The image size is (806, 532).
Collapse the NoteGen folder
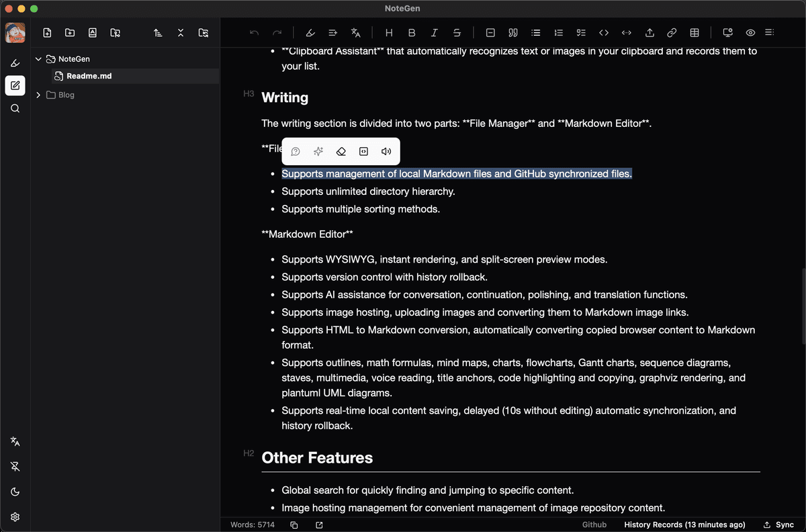tap(38, 58)
